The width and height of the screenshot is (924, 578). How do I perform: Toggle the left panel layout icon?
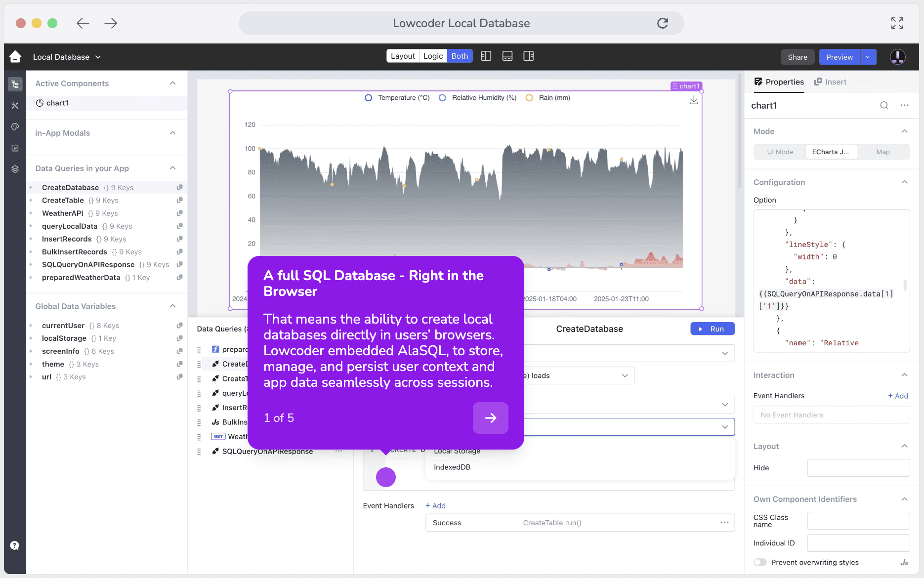486,56
